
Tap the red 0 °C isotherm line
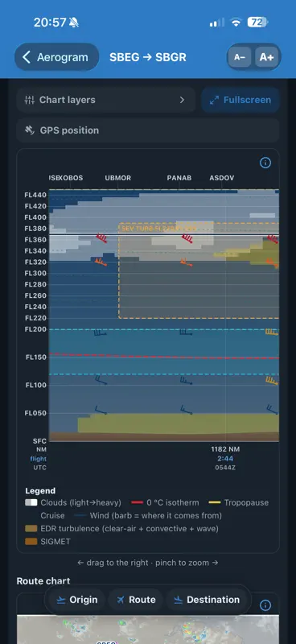(164, 356)
